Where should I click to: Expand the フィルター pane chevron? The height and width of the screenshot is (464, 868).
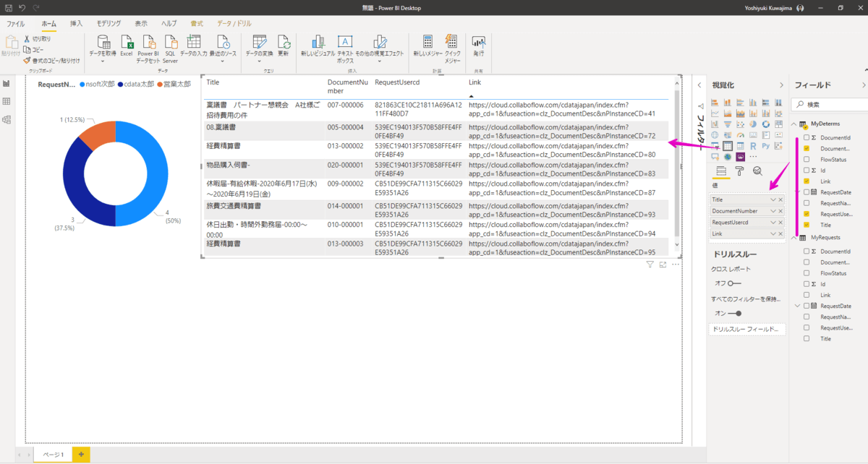[x=699, y=85]
